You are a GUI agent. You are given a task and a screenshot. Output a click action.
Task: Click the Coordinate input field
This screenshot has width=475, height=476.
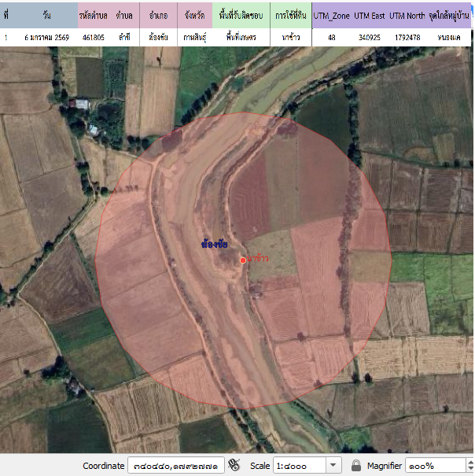point(176,466)
